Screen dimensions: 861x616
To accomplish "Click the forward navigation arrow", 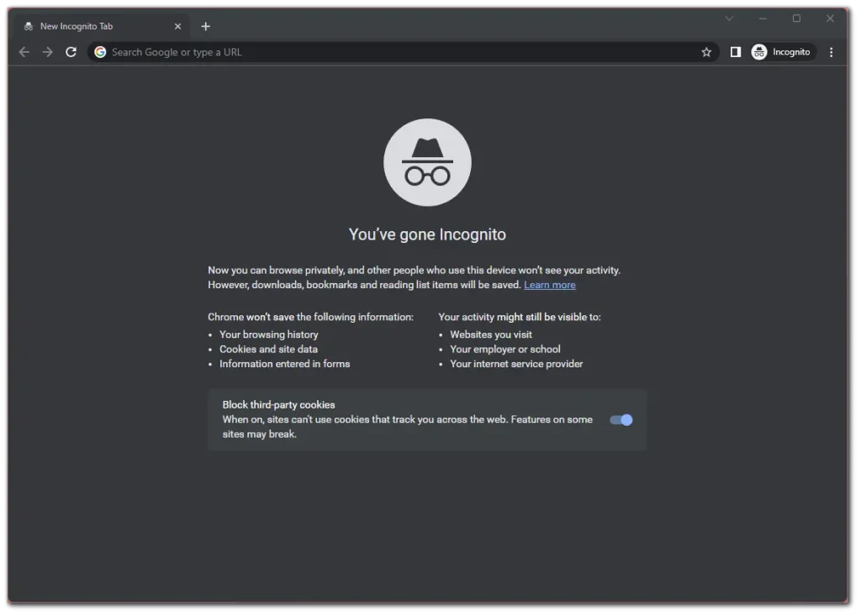I will (48, 52).
